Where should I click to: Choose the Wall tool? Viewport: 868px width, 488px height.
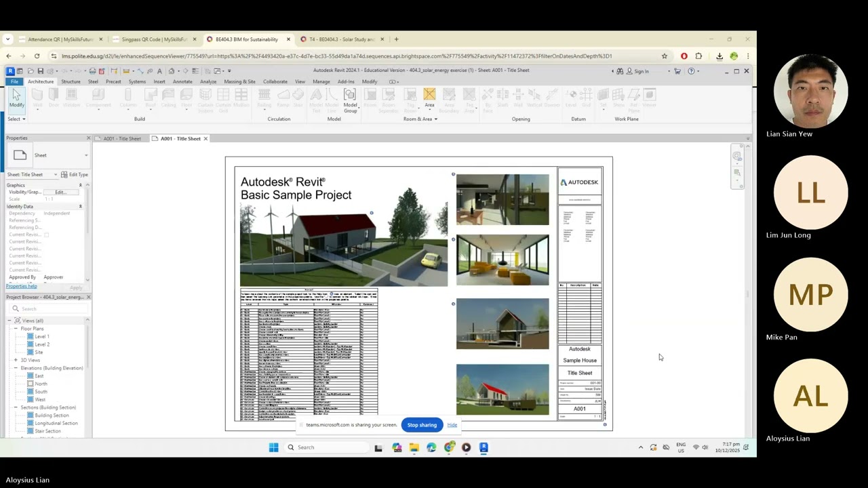[x=37, y=99]
